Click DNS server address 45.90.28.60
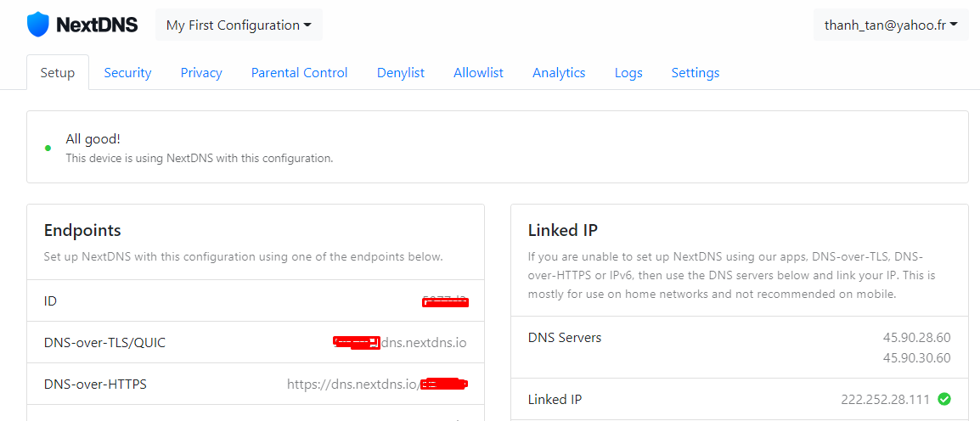980x421 pixels. tap(916, 338)
